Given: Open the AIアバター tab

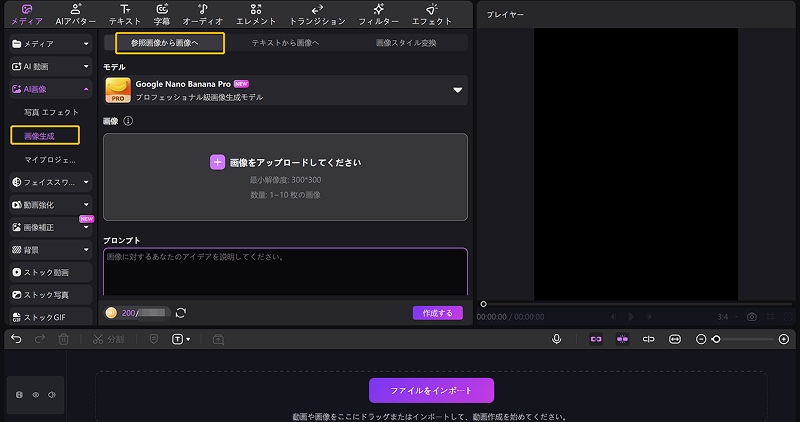Looking at the screenshot, I should click(76, 15).
